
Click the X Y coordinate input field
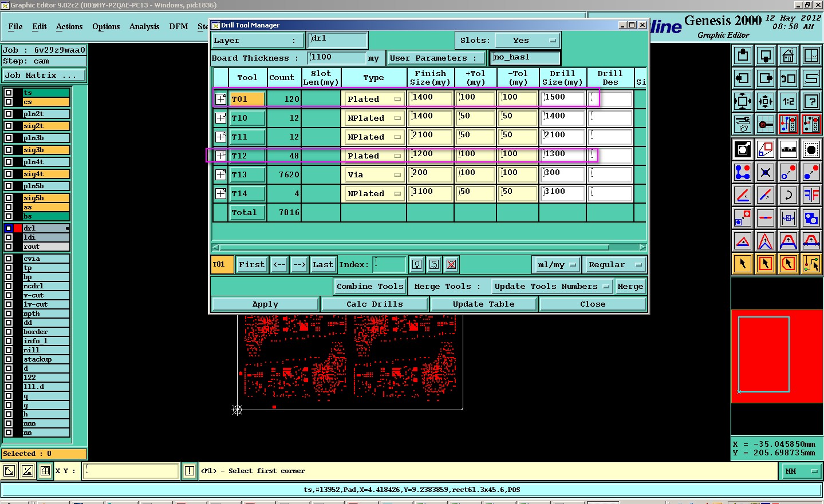pyautogui.click(x=131, y=471)
